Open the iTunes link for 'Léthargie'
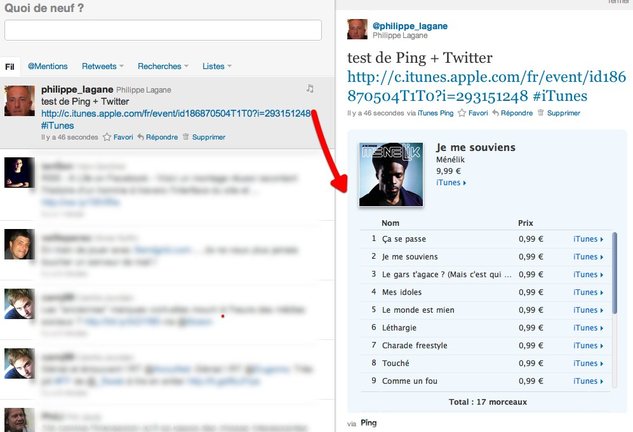This screenshot has width=633, height=432. [590, 327]
